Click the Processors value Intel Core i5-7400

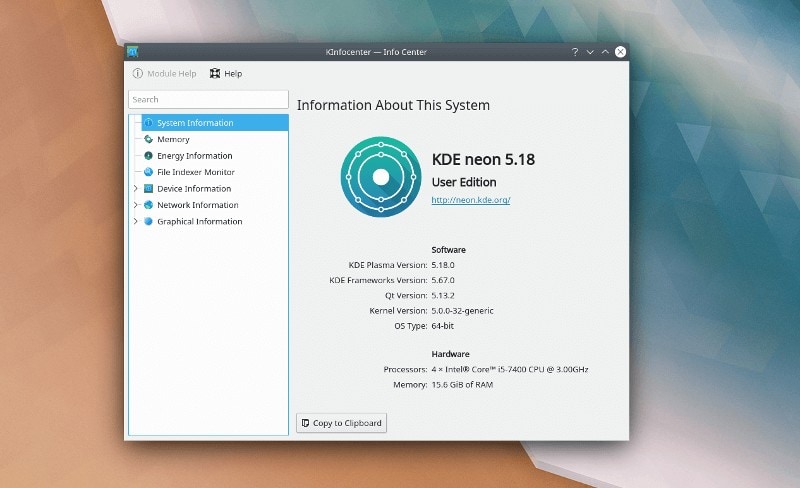pos(510,369)
